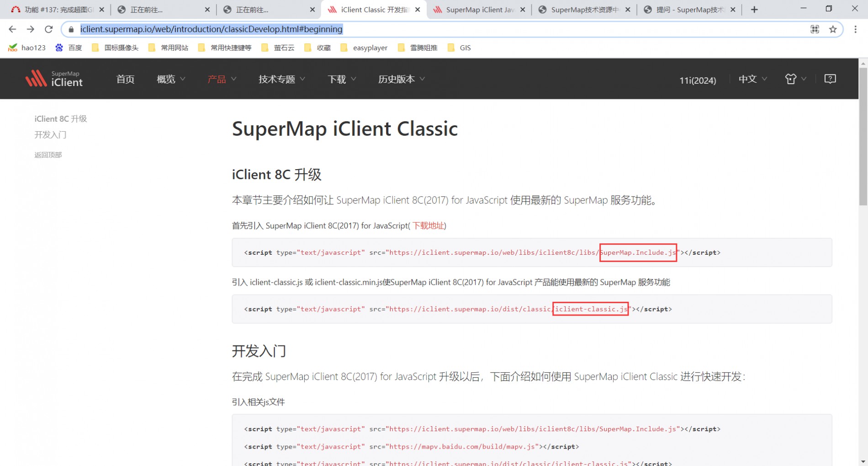This screenshot has width=868, height=466.
Task: Expand the 历史版本 dropdown menu
Action: point(402,79)
